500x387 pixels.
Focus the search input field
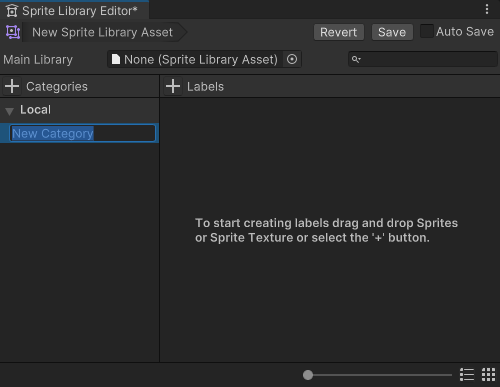tap(423, 59)
